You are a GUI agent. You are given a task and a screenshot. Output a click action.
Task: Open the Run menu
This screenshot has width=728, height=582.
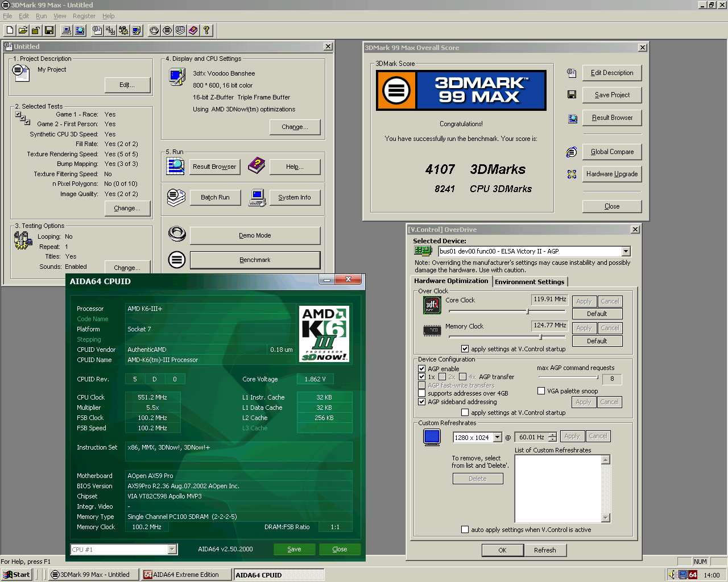[42, 16]
